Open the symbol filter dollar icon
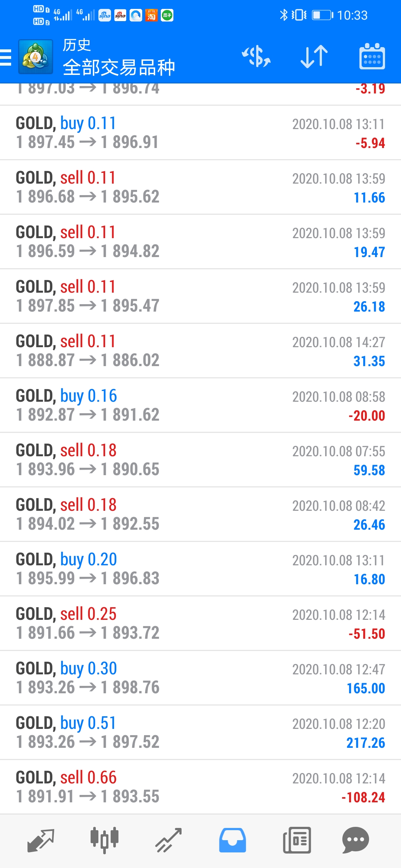This screenshot has height=868, width=401. [x=256, y=57]
